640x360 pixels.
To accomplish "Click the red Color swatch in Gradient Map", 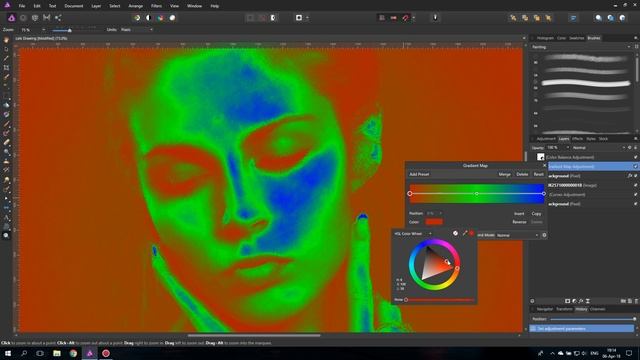I will coord(434,222).
